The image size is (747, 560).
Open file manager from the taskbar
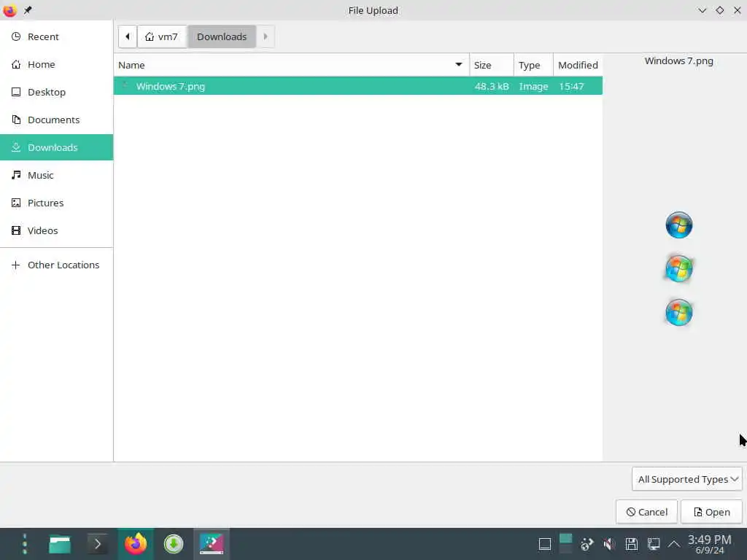[60, 544]
